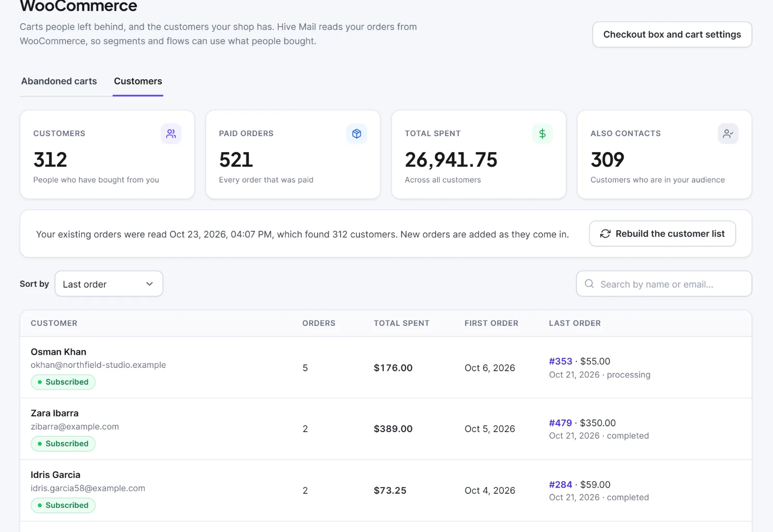The image size is (773, 532).
Task: Click first order date Oct 5, 2026
Action: tap(490, 429)
